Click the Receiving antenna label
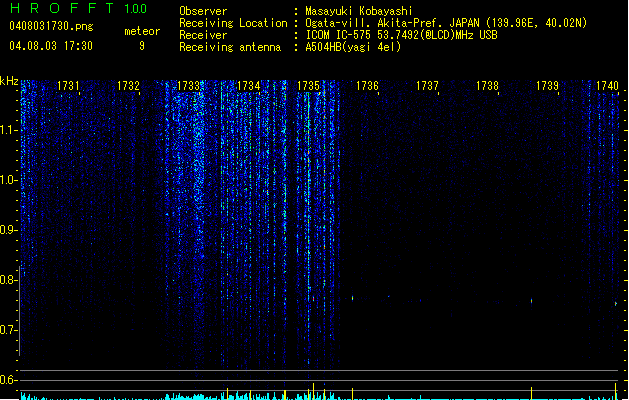The width and height of the screenshot is (629, 400). (x=230, y=47)
